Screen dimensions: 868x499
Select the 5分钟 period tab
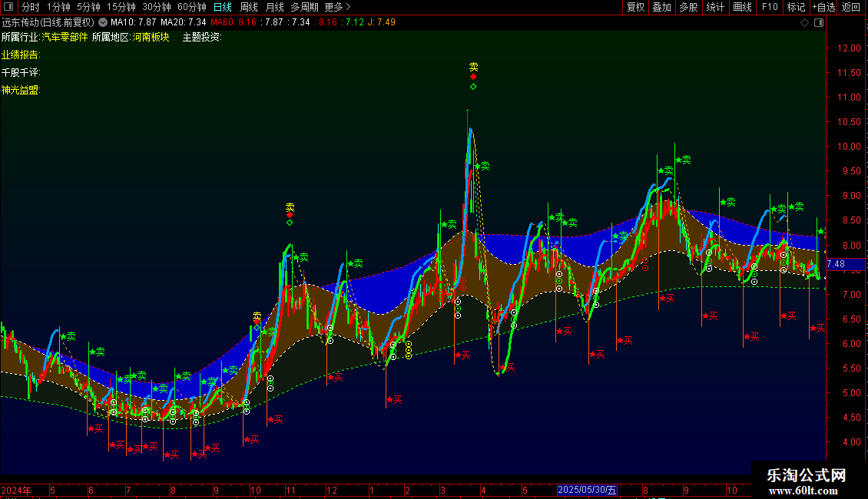(x=88, y=7)
